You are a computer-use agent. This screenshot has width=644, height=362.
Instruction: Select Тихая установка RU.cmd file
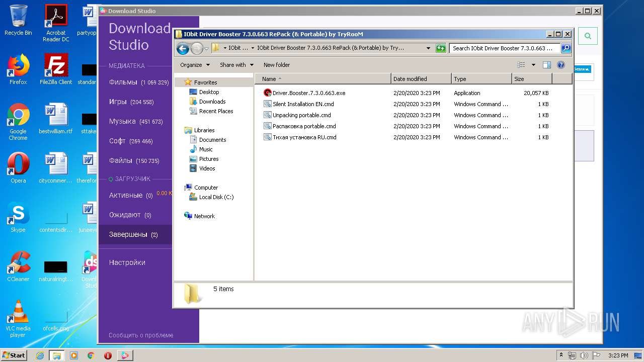click(304, 137)
